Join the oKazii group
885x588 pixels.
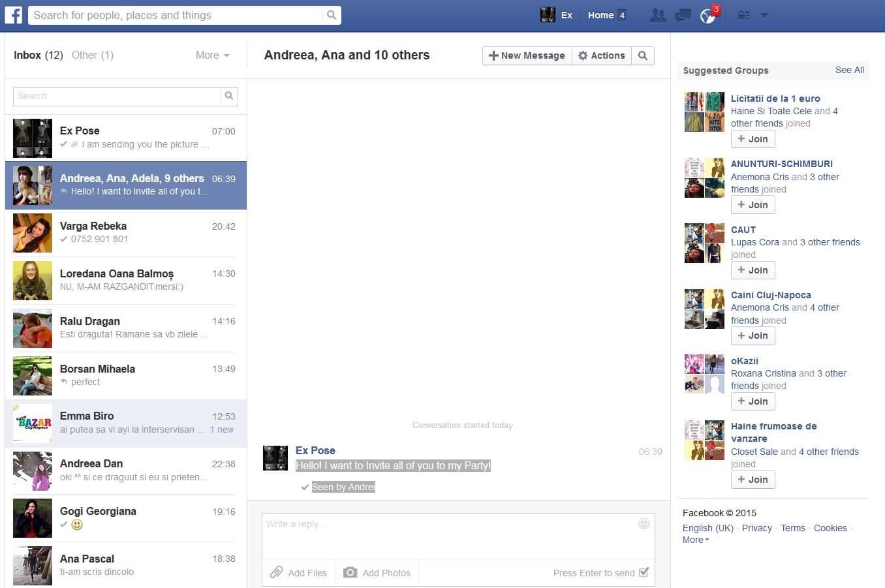tap(753, 401)
